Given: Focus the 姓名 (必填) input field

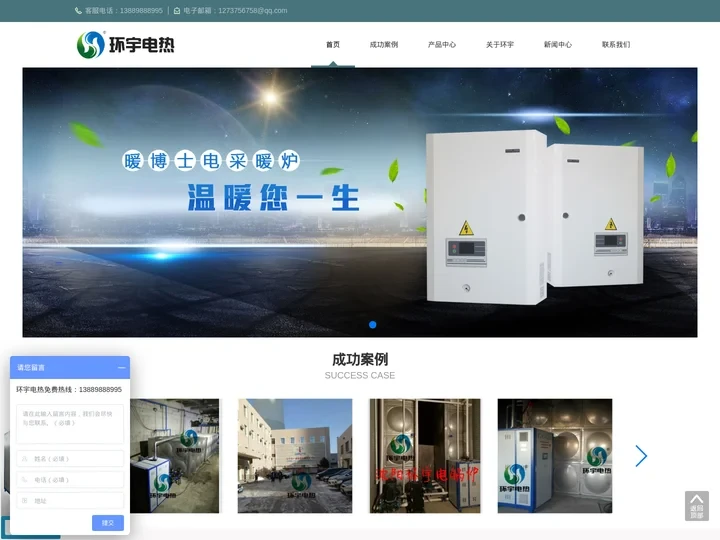Looking at the screenshot, I should (70, 459).
